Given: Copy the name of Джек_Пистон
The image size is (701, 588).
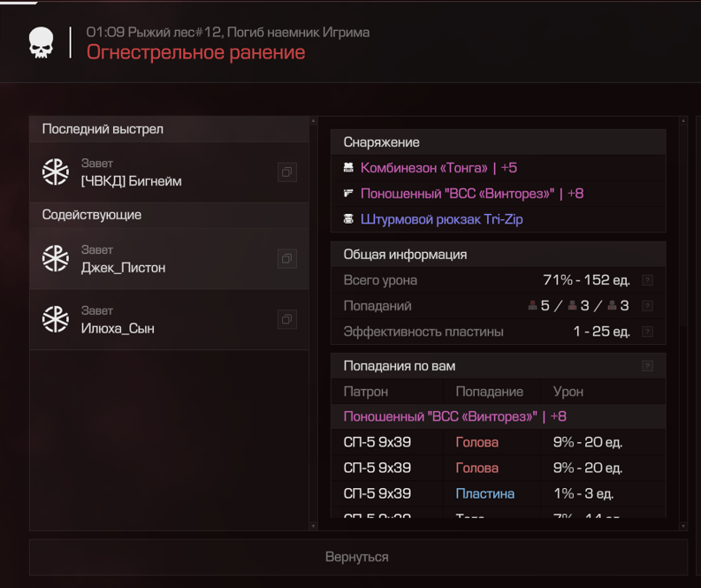Looking at the screenshot, I should (x=287, y=258).
